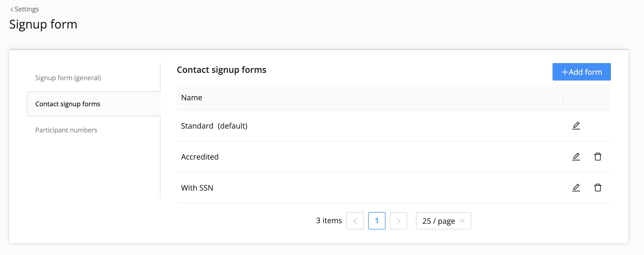Click the Standard (default) form name
The width and height of the screenshot is (644, 255).
click(214, 126)
